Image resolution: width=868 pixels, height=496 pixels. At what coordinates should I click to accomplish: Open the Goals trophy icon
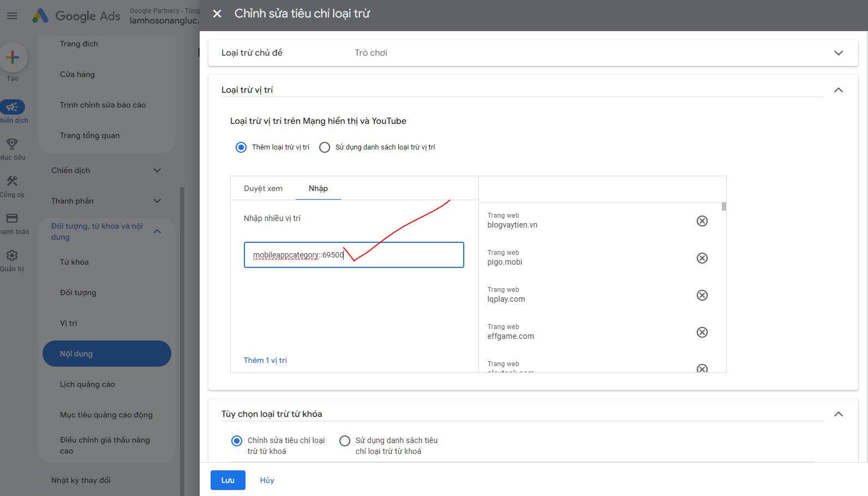pyautogui.click(x=12, y=144)
